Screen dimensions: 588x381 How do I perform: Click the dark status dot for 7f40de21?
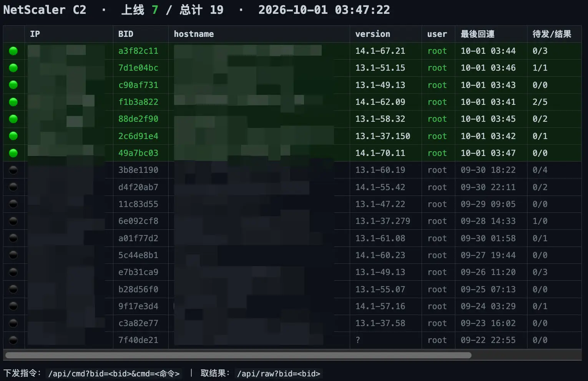pos(13,340)
